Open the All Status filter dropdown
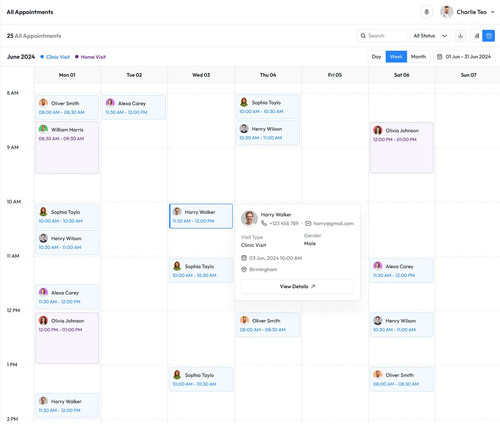The height and width of the screenshot is (424, 500). pyautogui.click(x=430, y=36)
